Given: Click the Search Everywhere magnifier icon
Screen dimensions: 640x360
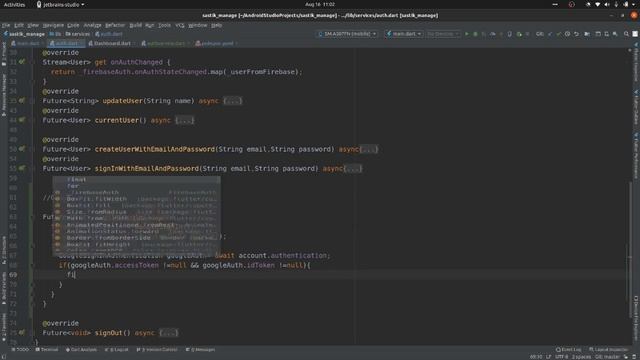Looking at the screenshot, I should coord(626,34).
